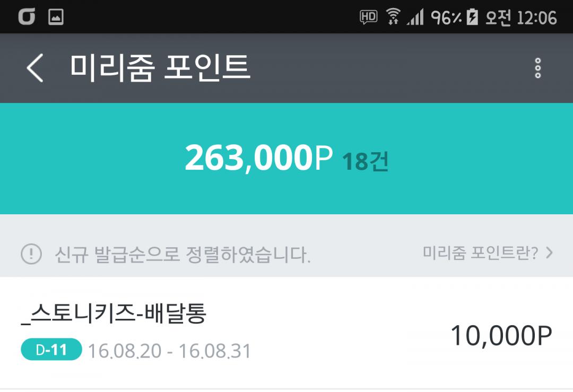Tap the picture notification icon in status bar

coord(56,18)
